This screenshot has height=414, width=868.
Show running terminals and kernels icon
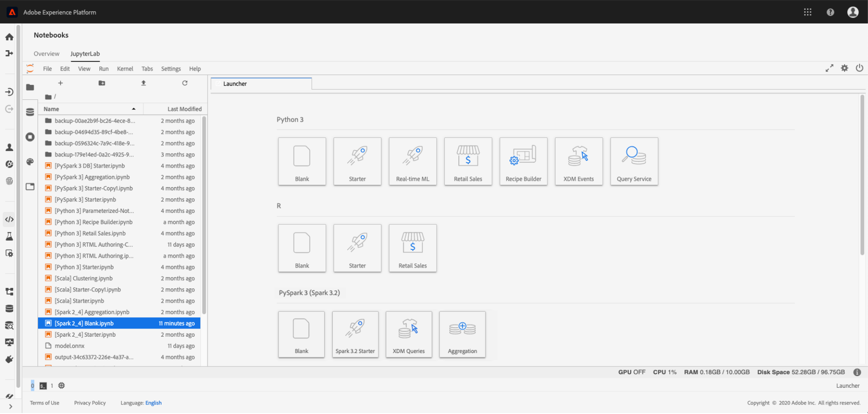point(30,137)
